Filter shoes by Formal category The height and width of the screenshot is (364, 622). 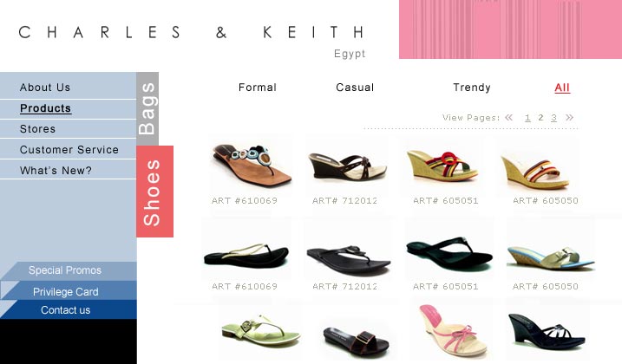click(258, 88)
